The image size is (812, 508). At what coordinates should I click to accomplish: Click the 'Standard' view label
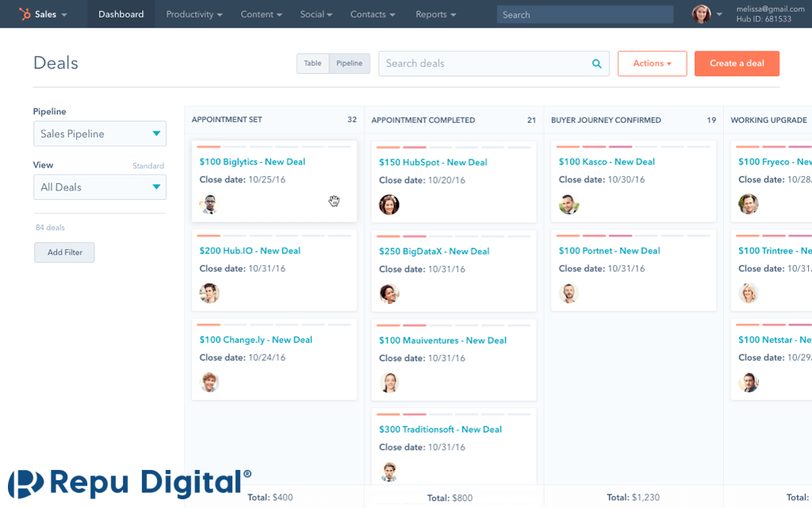(x=148, y=166)
